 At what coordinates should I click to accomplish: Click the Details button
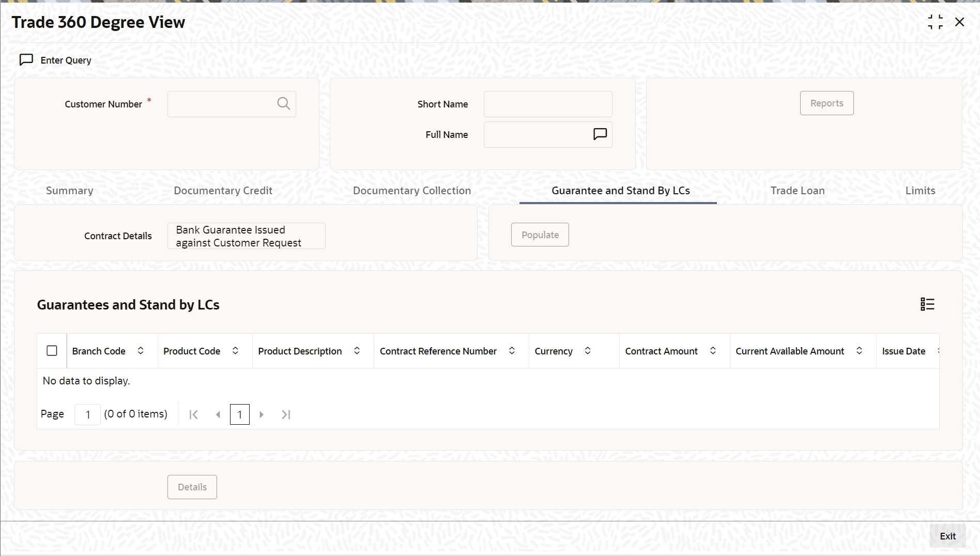pyautogui.click(x=192, y=487)
